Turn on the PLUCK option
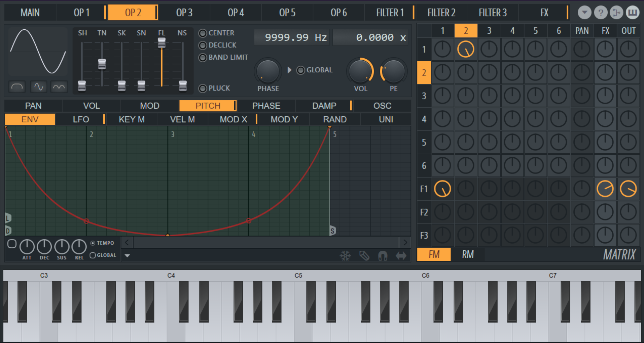Screen dimensions: 644x343 (x=203, y=89)
